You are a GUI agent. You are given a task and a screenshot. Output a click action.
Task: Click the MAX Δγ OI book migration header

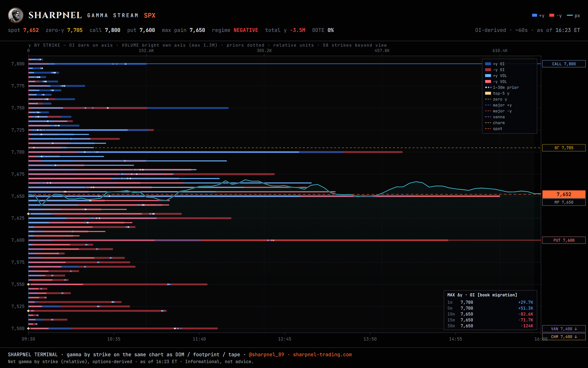pos(482,295)
